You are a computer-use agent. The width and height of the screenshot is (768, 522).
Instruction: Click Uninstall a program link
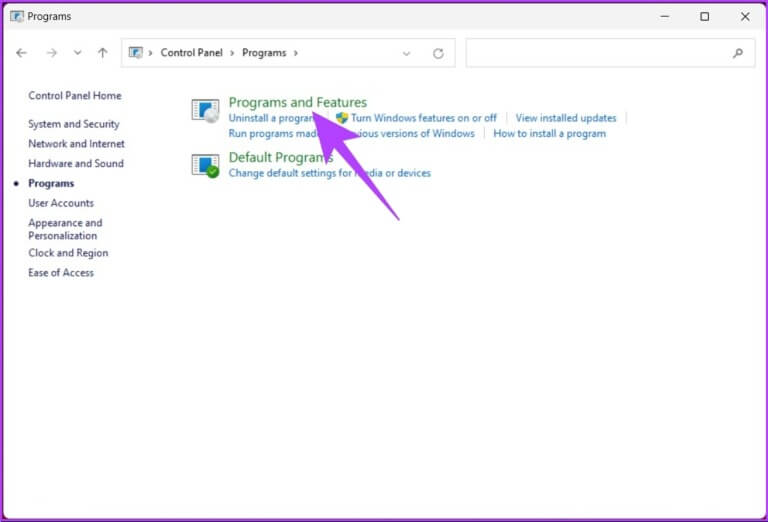[272, 118]
